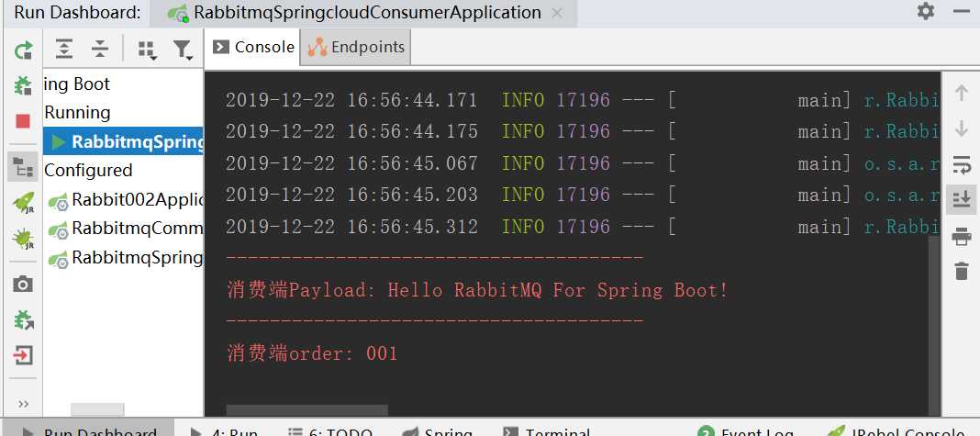
Task: Select the Running tree node
Action: 77,113
